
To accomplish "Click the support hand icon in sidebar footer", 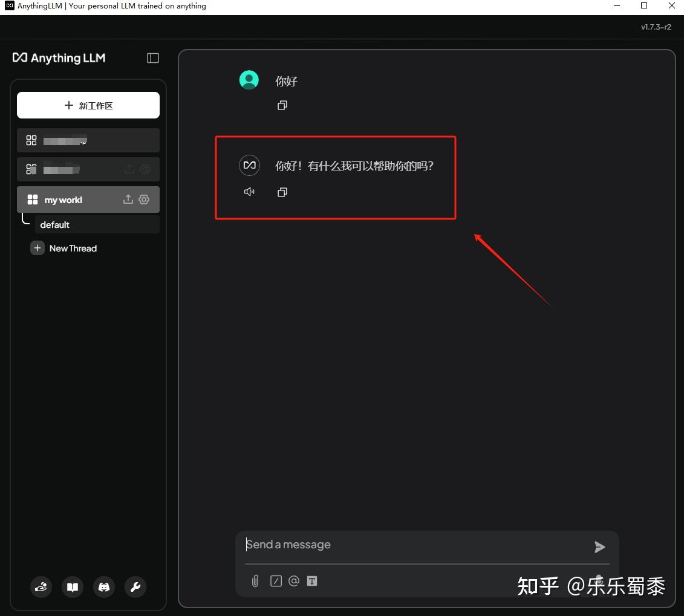I will (x=41, y=587).
